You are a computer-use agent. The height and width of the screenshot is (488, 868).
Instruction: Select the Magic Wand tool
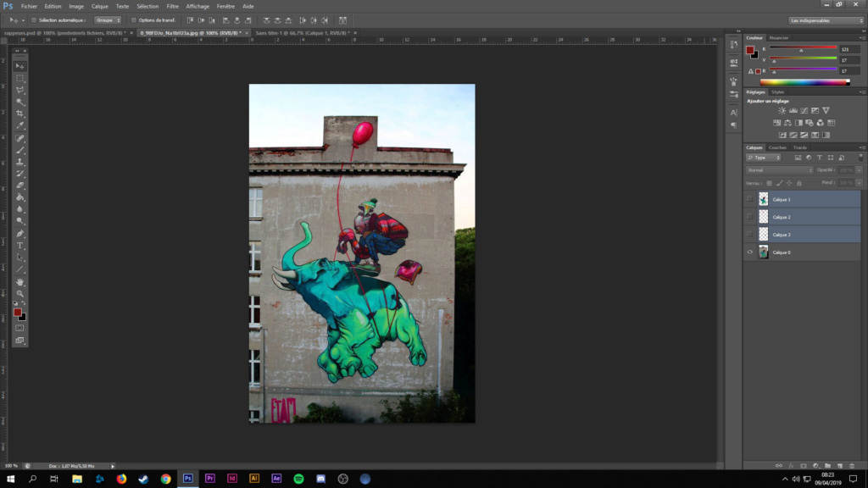pos(20,102)
